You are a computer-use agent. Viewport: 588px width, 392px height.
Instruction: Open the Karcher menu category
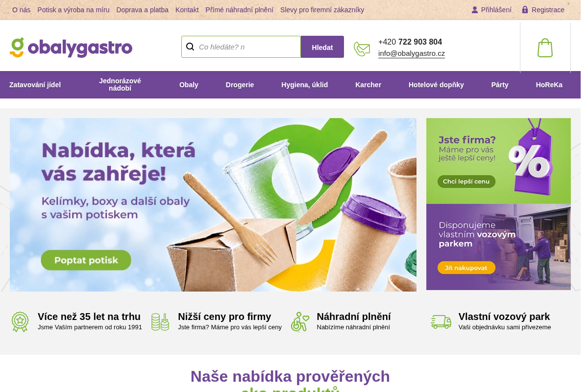coord(368,85)
